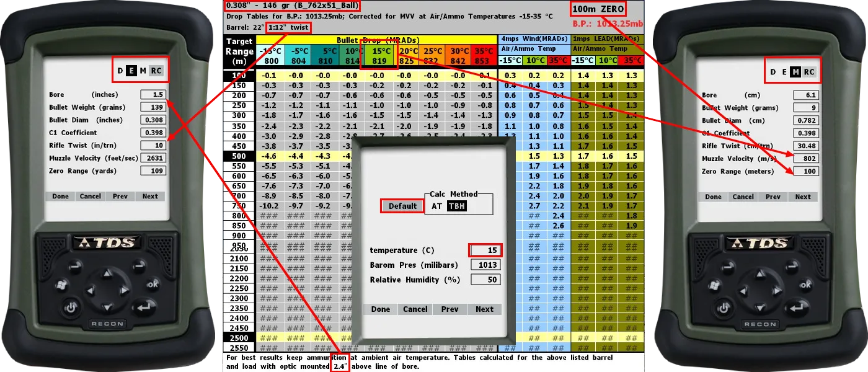Select the RC option on metric handheld
This screenshot has width=868, height=372.
810,72
